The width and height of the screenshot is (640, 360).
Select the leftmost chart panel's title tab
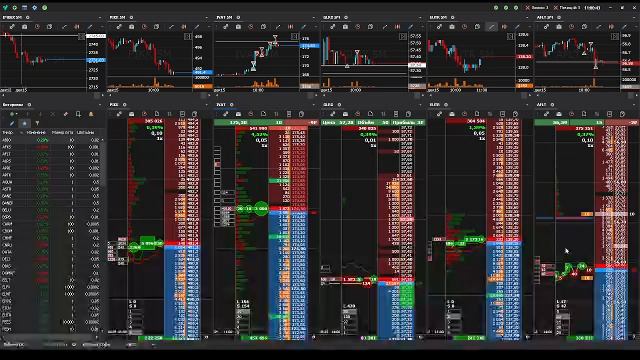pos(12,18)
